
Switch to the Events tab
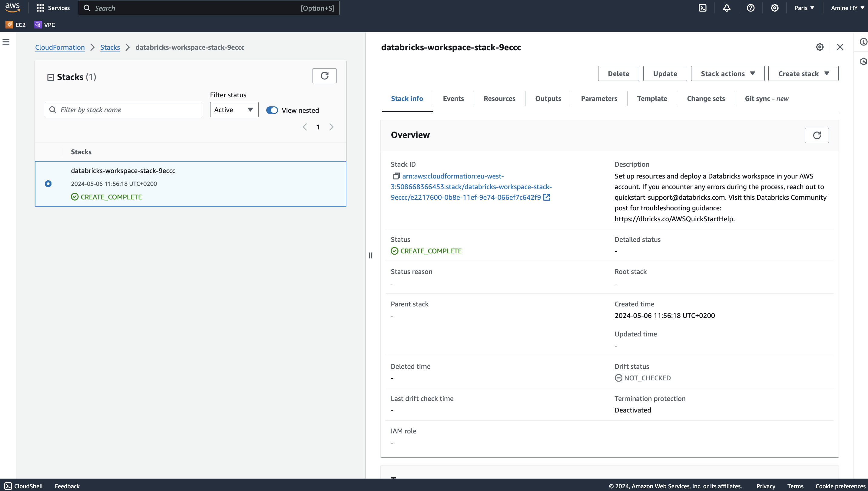click(x=453, y=99)
